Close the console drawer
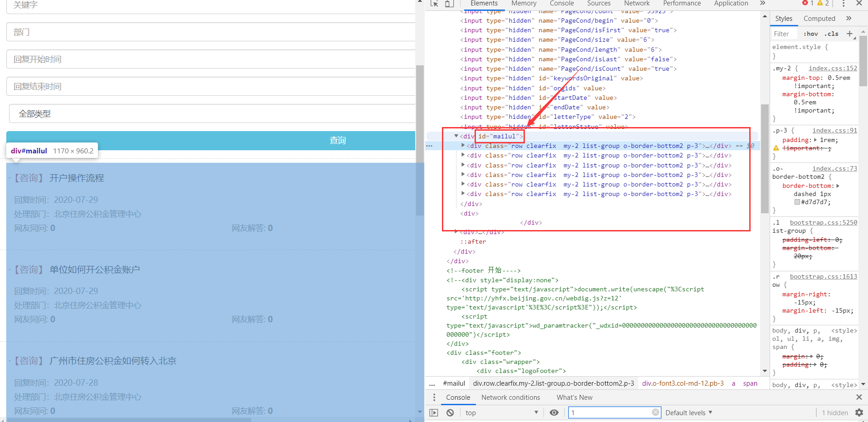This screenshot has height=422, width=868. (x=859, y=397)
